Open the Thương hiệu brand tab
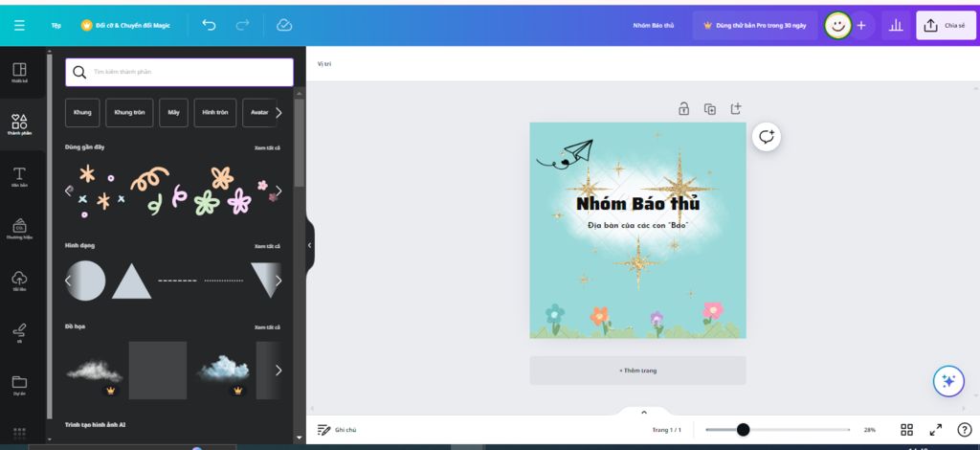This screenshot has width=980, height=450. click(19, 229)
